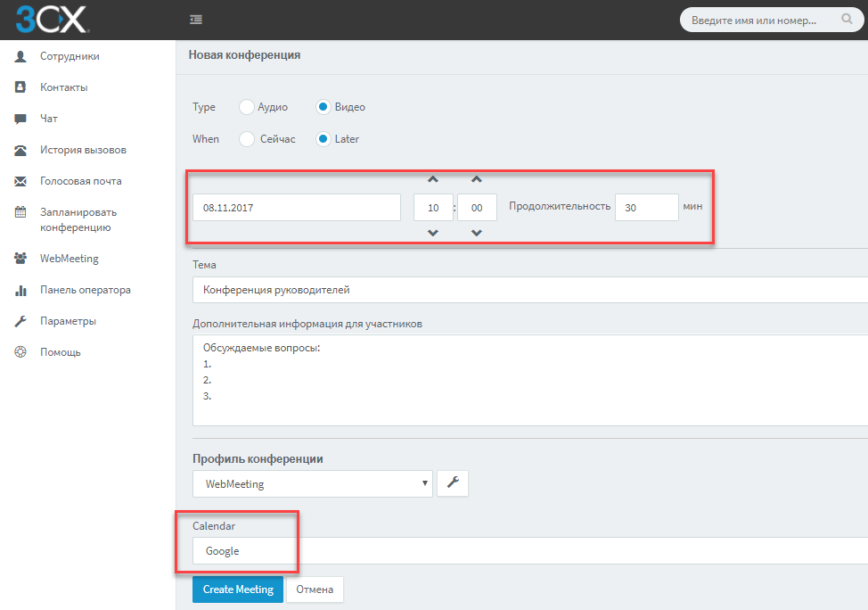Click the Чат speech bubble icon
This screenshot has height=610, width=868.
(20, 119)
